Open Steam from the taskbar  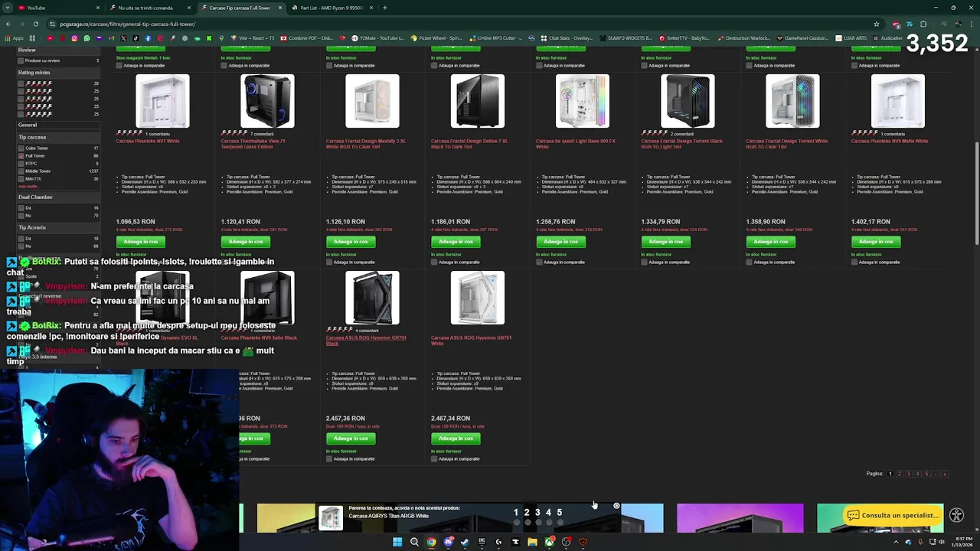465,542
